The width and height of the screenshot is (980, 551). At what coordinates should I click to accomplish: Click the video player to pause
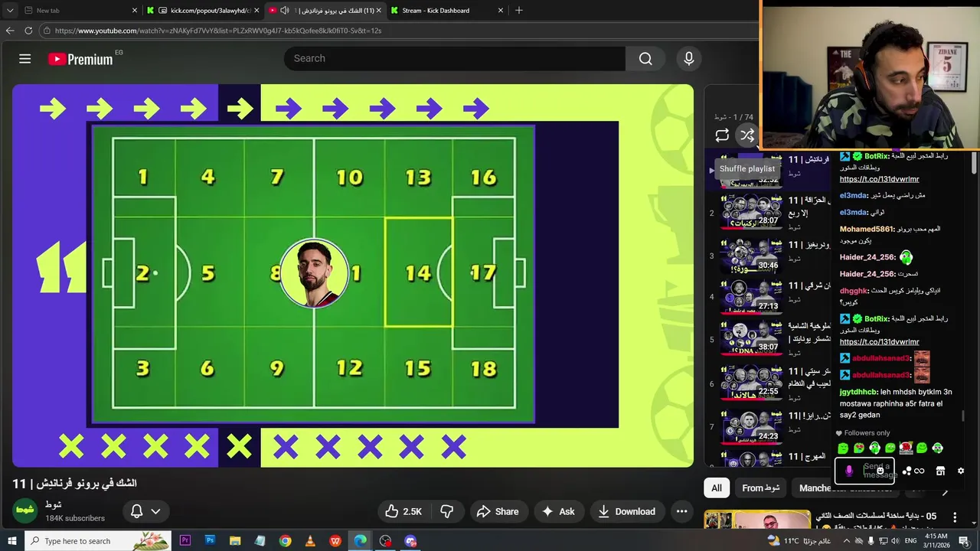pyautogui.click(x=353, y=275)
